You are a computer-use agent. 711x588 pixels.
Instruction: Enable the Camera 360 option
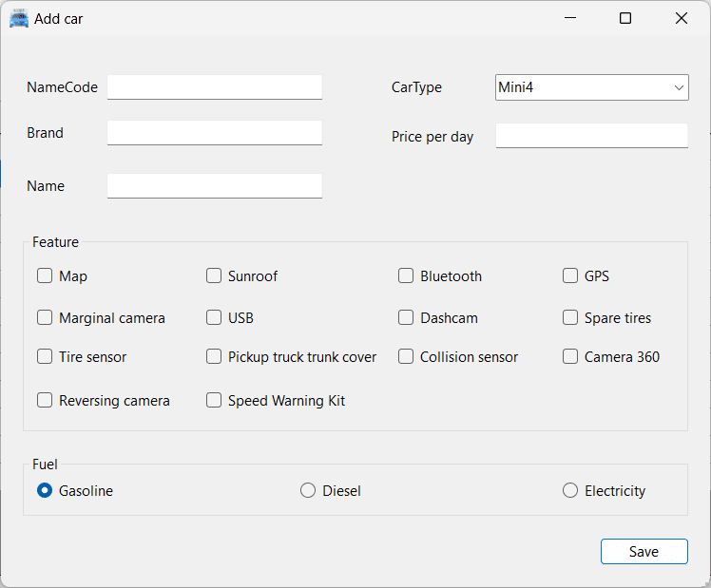coord(570,357)
